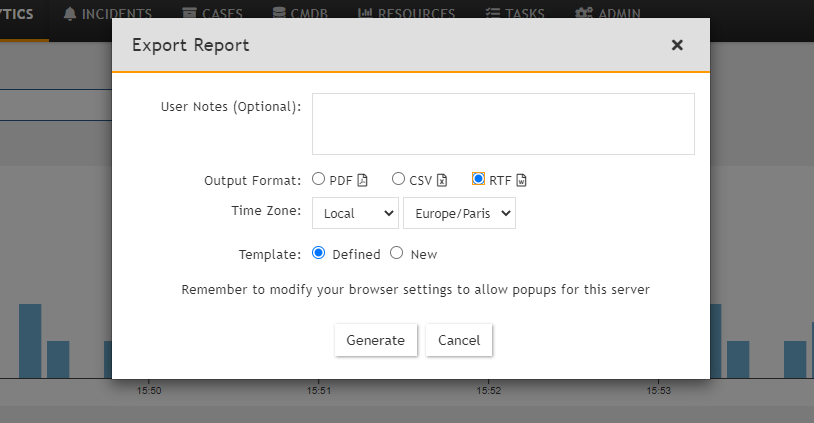Select the PDF output format radio button
The image size is (814, 423).
tap(318, 179)
